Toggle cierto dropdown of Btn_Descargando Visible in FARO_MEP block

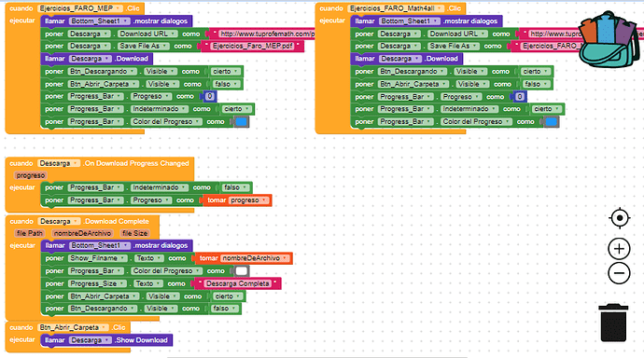click(x=225, y=72)
